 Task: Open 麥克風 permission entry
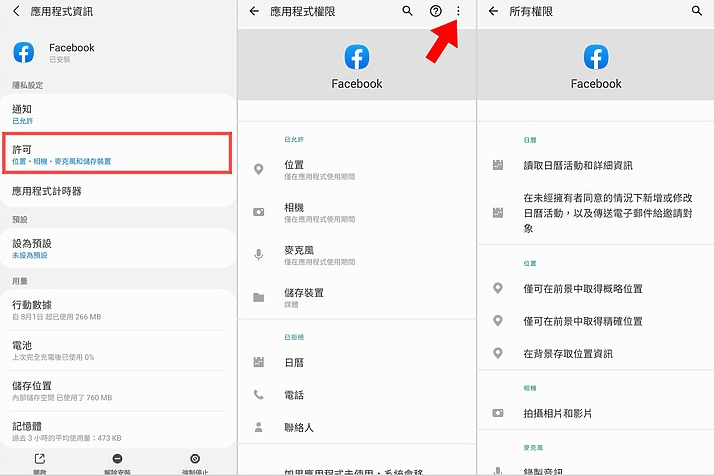pos(357,255)
